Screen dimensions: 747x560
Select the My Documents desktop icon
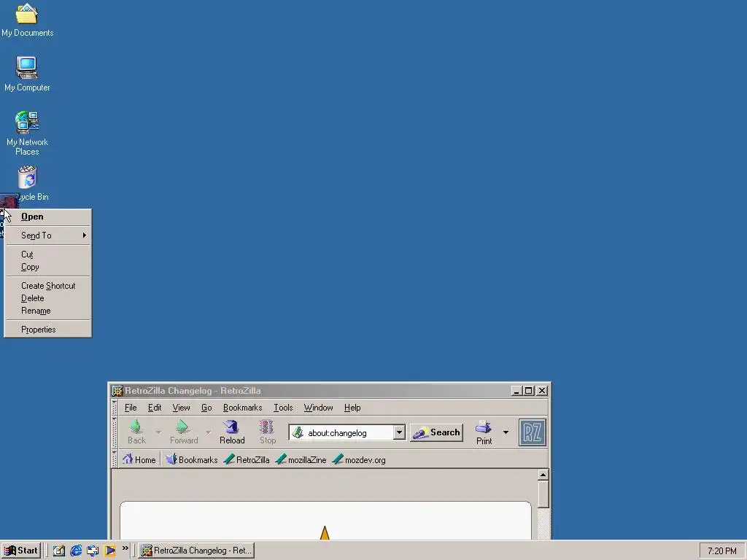pyautogui.click(x=27, y=20)
